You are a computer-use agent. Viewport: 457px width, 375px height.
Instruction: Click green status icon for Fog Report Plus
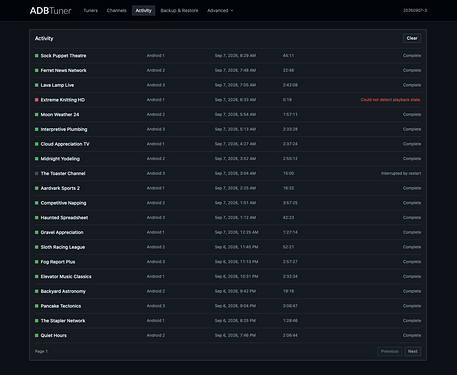click(x=37, y=262)
